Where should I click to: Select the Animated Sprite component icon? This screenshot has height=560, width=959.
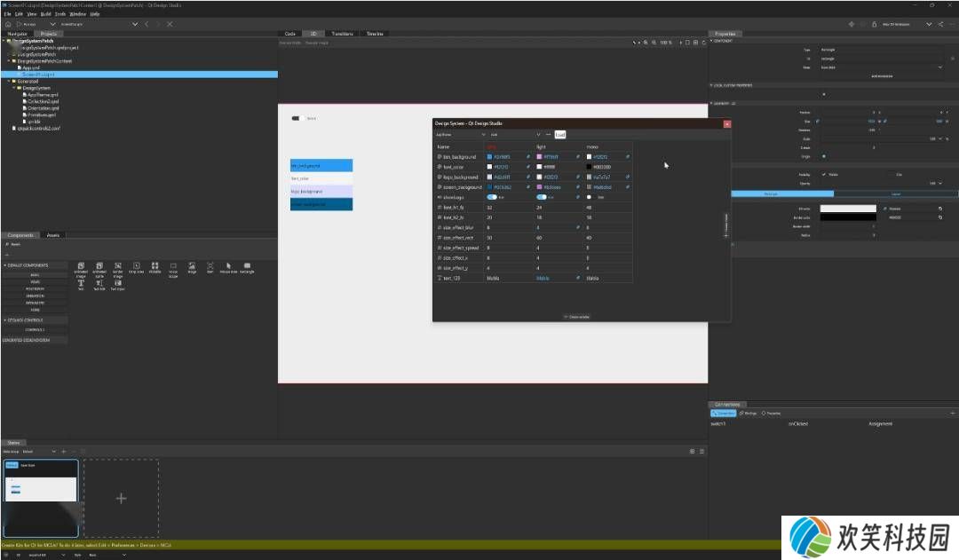(x=99, y=266)
